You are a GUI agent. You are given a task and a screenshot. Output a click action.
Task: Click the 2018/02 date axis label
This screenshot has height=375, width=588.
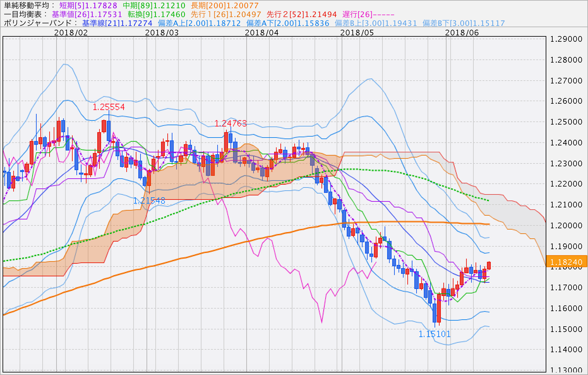click(71, 33)
